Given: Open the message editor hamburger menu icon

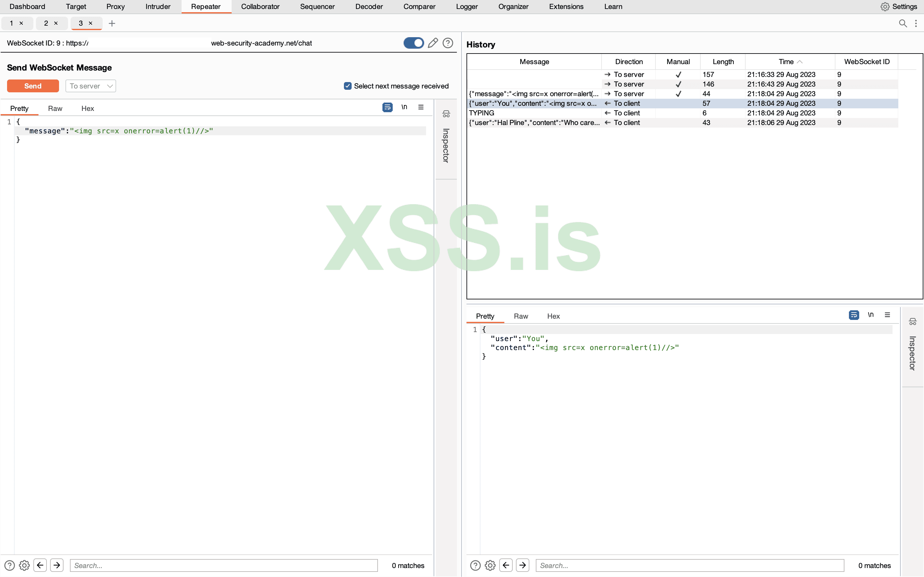Looking at the screenshot, I should pos(421,107).
